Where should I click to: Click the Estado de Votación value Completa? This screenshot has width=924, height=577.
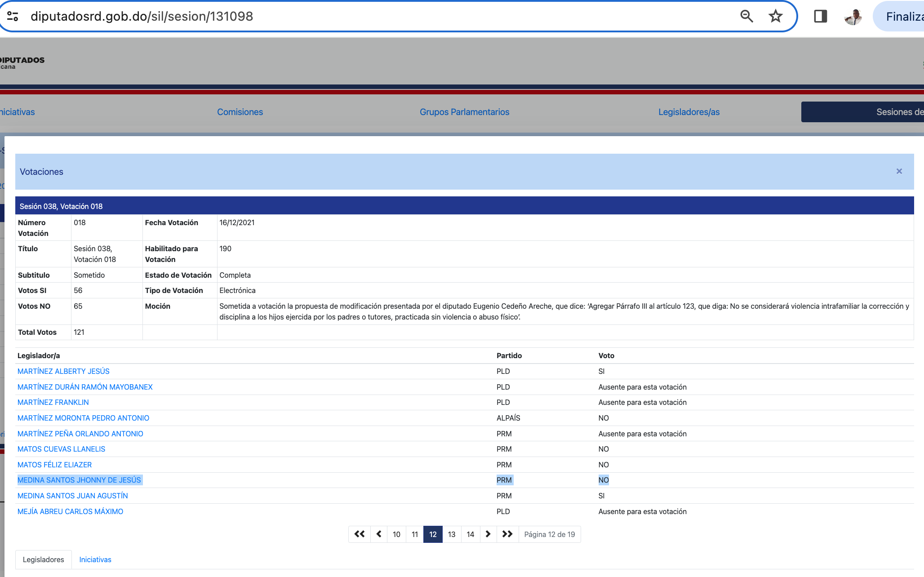click(235, 275)
